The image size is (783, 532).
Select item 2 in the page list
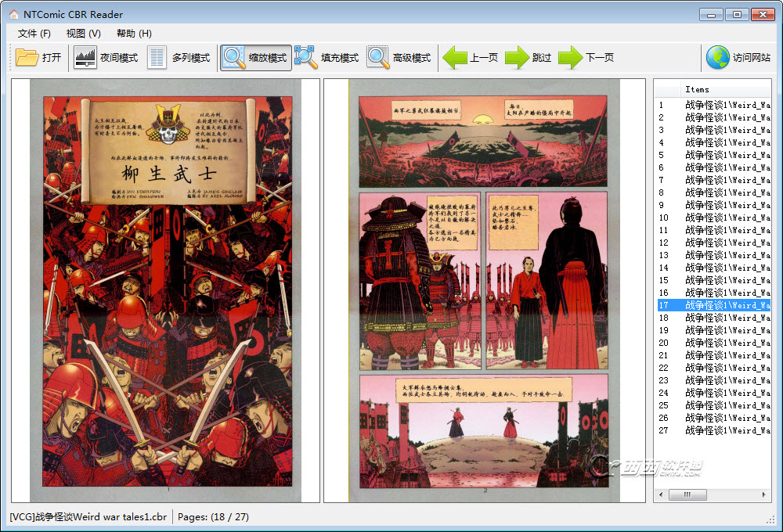[x=714, y=117]
